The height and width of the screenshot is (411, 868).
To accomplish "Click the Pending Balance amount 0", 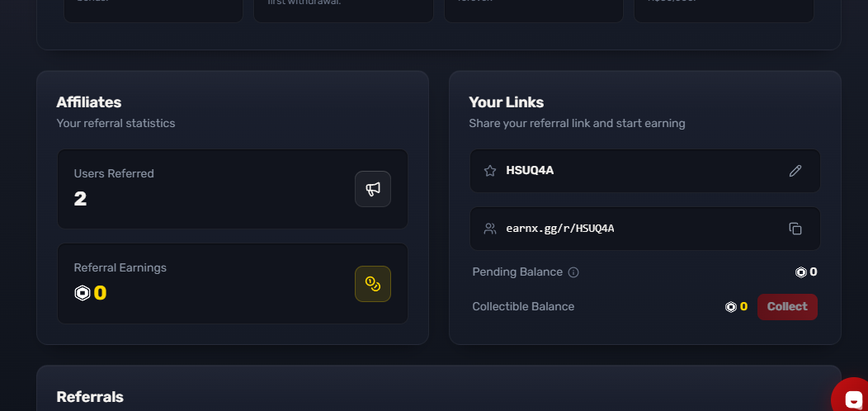I will point(814,272).
